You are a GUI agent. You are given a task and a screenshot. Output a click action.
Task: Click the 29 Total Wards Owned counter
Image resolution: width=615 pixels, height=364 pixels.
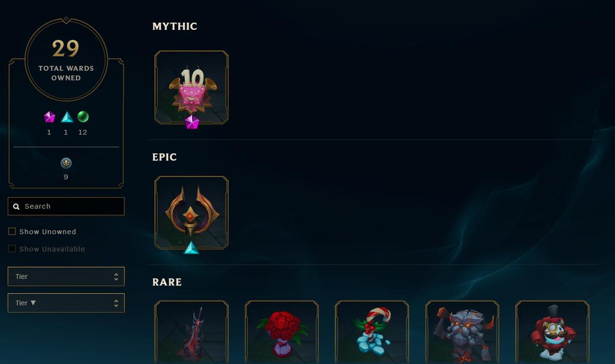[66, 60]
